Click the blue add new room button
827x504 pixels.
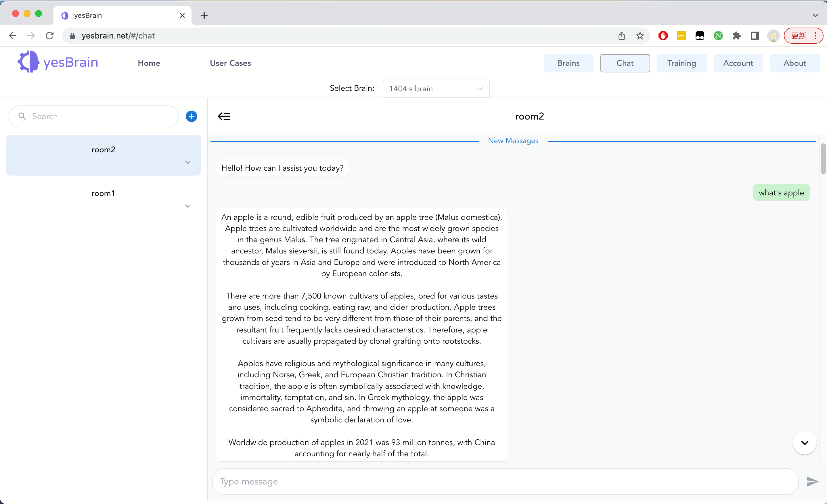pos(191,116)
